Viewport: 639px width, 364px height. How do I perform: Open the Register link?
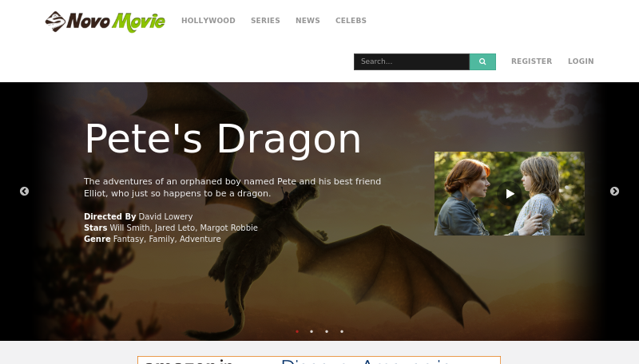pyautogui.click(x=531, y=61)
